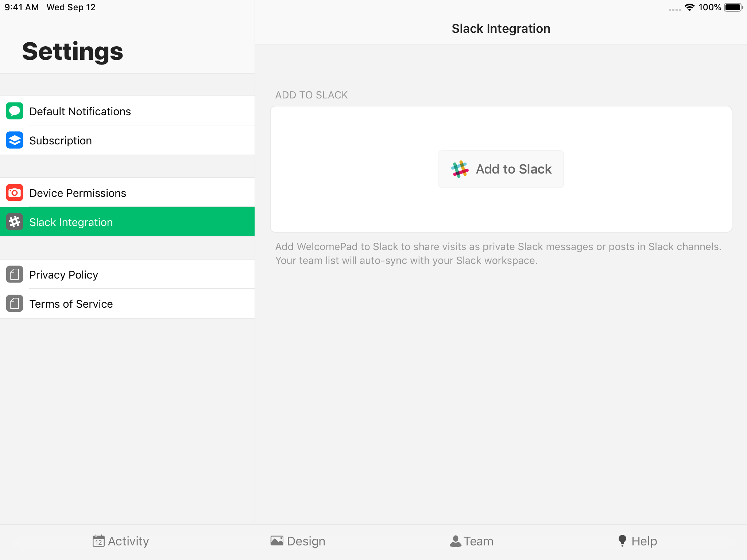Switch to the Activity tab

[121, 541]
